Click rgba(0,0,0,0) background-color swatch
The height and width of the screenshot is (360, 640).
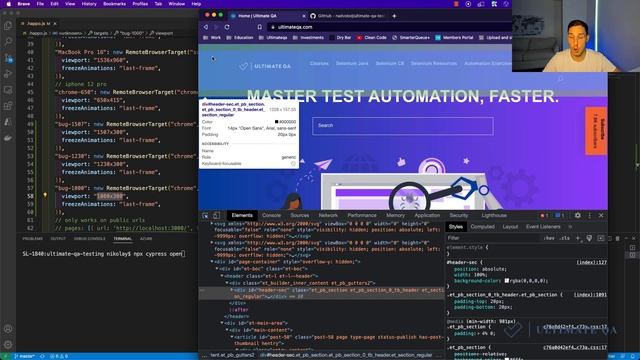pos(507,281)
